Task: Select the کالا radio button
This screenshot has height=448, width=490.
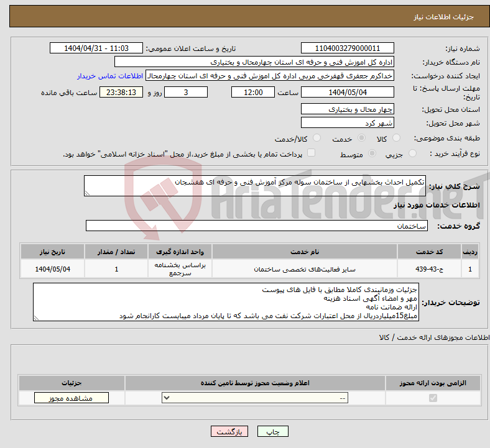Action: 396,138
